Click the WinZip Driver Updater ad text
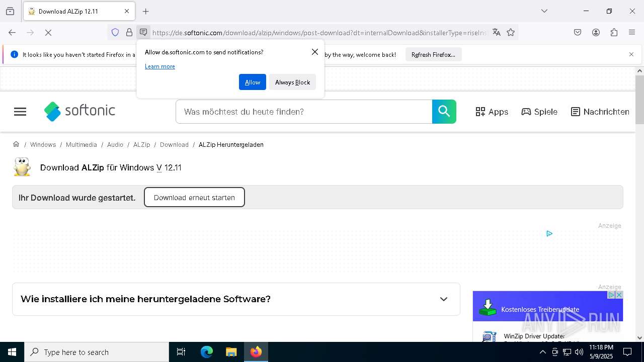This screenshot has width=644, height=362. [534, 336]
